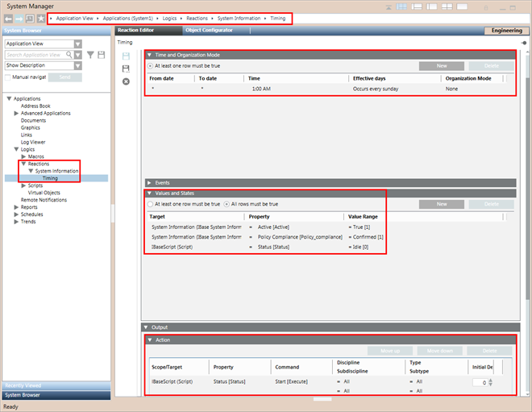Select 'All rows must be true' radio button
The image size is (532, 412).
(x=227, y=205)
